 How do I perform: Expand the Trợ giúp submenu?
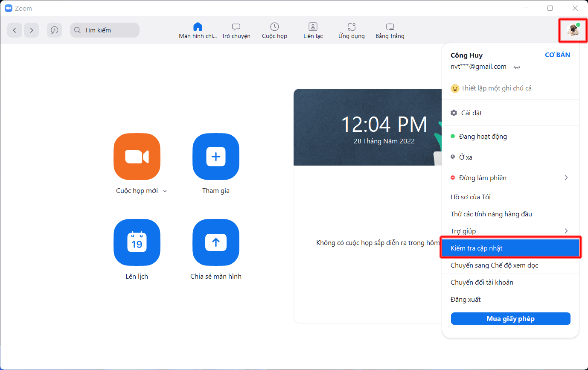point(566,230)
